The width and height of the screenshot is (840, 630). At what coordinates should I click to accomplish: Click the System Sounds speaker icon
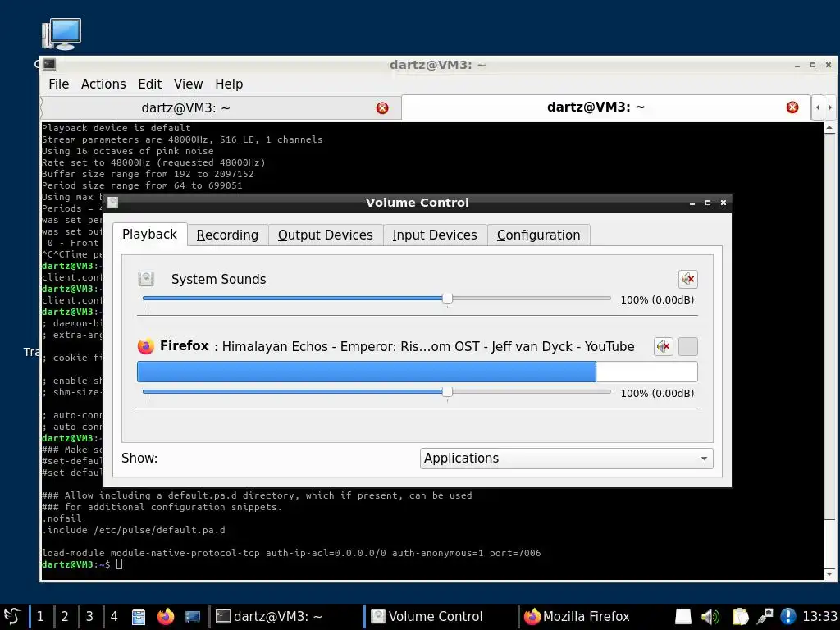(x=146, y=279)
